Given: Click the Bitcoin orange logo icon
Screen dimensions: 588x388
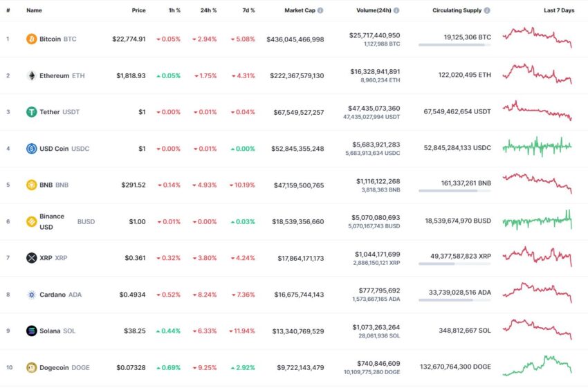Looking at the screenshot, I should point(32,39).
